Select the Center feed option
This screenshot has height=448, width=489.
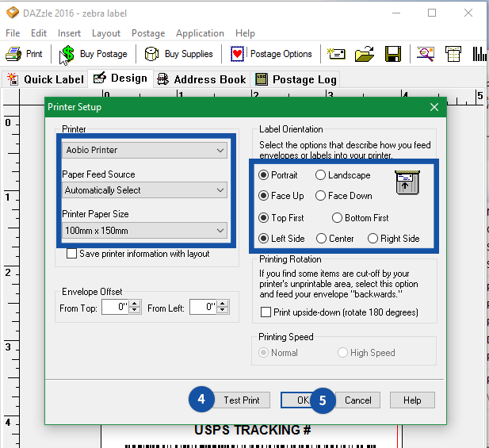pyautogui.click(x=321, y=239)
